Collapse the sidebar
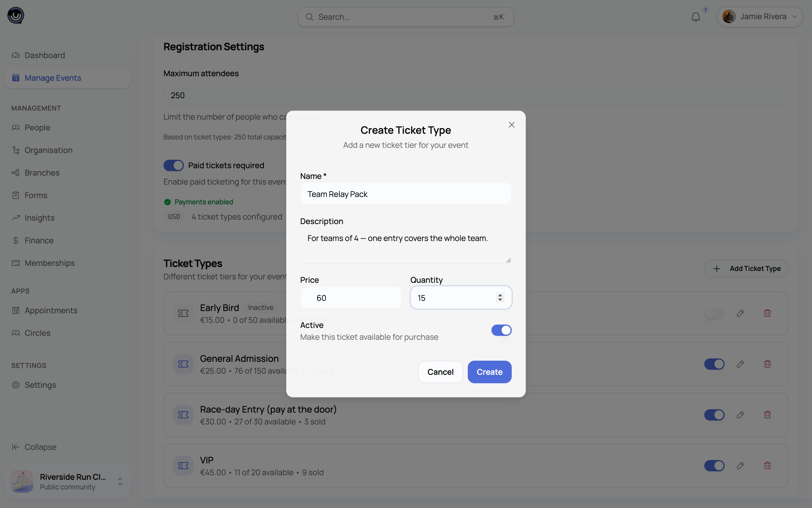812x508 pixels. point(67,447)
